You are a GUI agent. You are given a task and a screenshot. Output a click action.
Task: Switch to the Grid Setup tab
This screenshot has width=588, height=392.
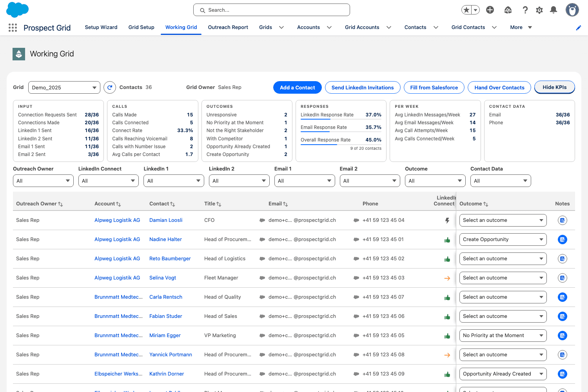click(142, 27)
